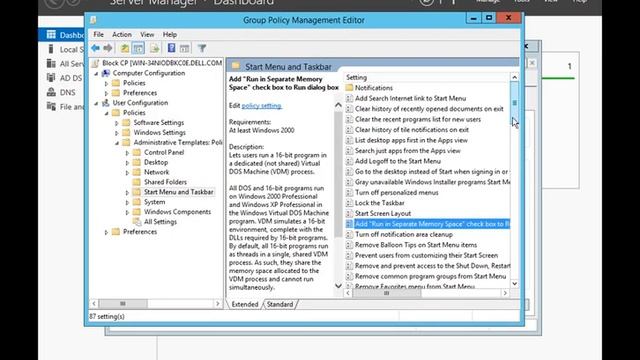Screen dimensions: 640x360
Task: Select Clear history of tile notifications on exit
Action: pos(412,130)
